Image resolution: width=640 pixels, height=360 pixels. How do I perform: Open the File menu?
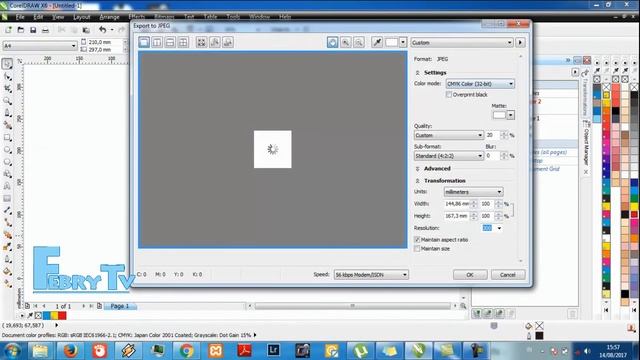pos(20,17)
